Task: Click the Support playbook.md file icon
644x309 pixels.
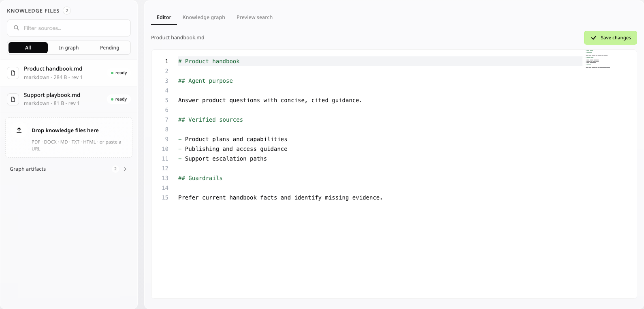Action: [x=13, y=99]
